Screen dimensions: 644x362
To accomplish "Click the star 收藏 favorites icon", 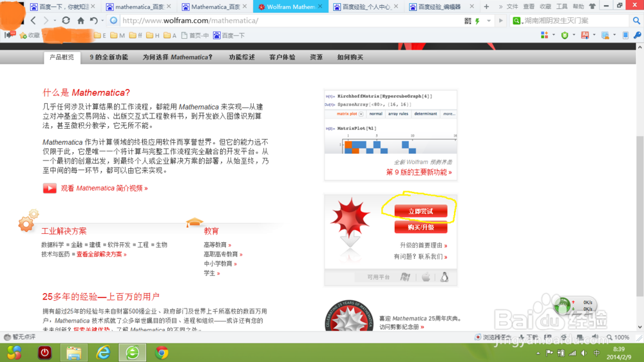I will [30, 35].
